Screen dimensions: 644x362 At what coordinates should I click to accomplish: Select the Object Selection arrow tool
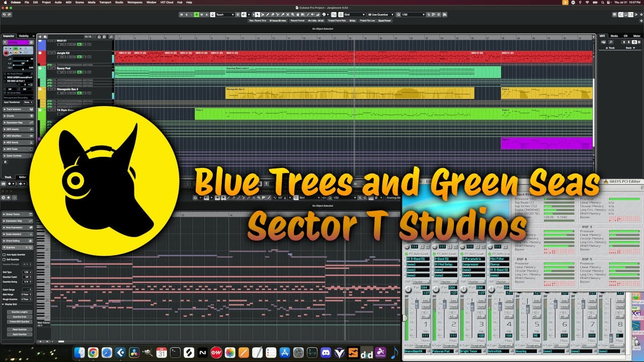(258, 15)
